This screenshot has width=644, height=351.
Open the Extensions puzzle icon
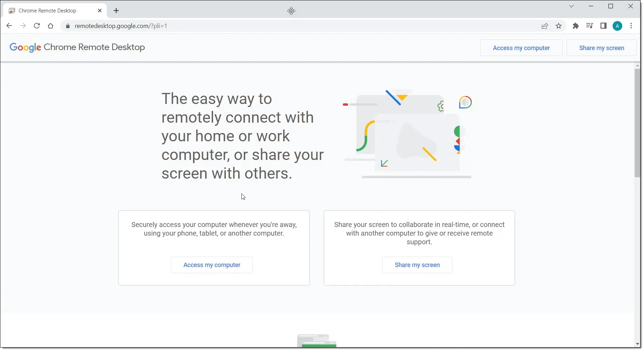576,26
